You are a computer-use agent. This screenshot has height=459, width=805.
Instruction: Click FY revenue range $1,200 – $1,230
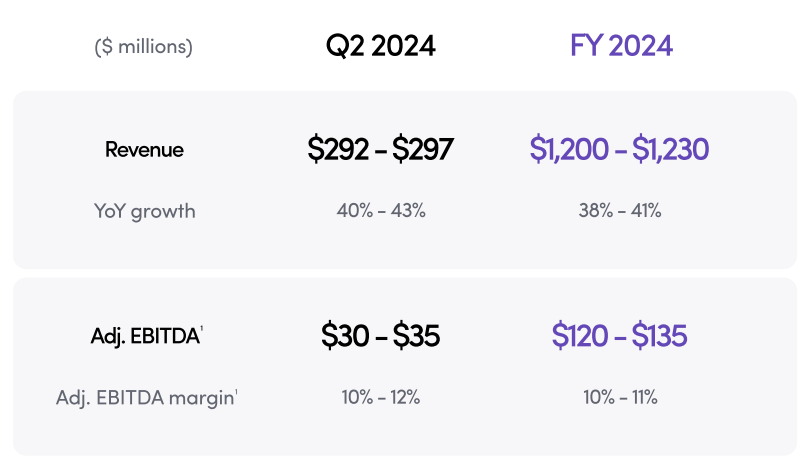point(619,150)
